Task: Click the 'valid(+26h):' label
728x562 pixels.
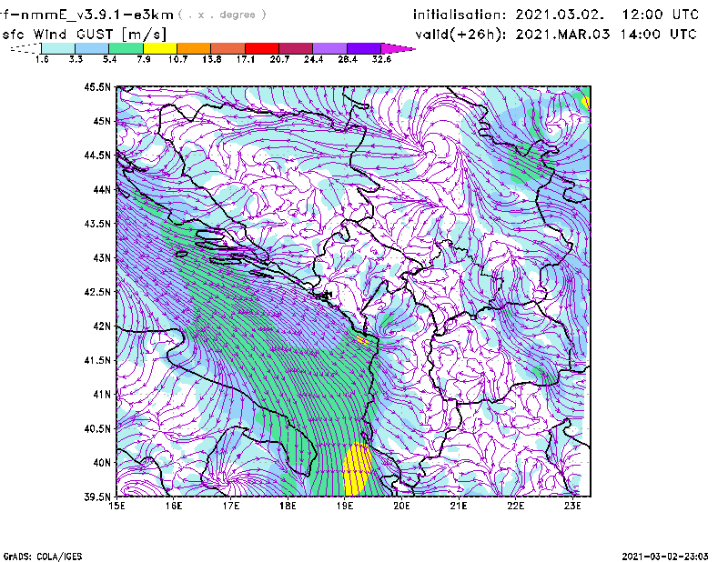Action: [x=460, y=35]
